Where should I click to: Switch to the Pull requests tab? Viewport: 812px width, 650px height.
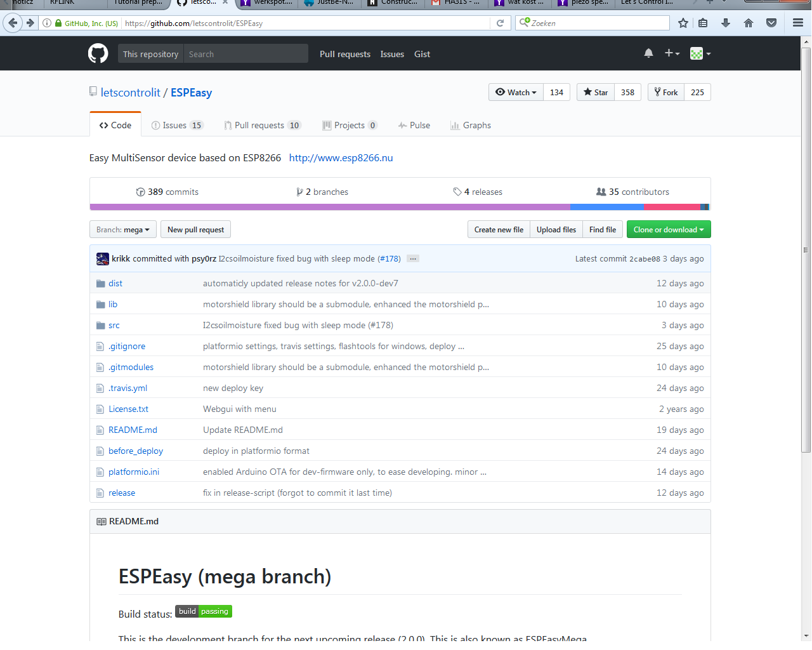(262, 125)
